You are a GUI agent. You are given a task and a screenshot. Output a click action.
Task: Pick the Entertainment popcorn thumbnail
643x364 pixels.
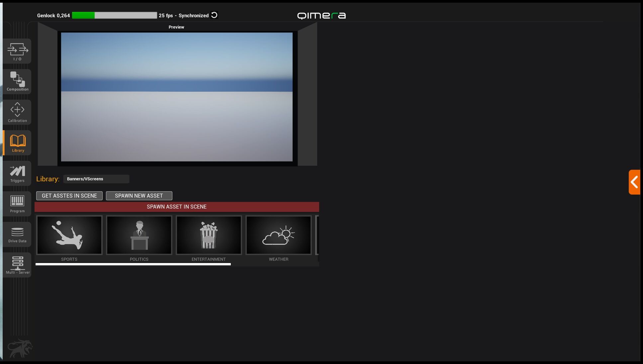(209, 235)
